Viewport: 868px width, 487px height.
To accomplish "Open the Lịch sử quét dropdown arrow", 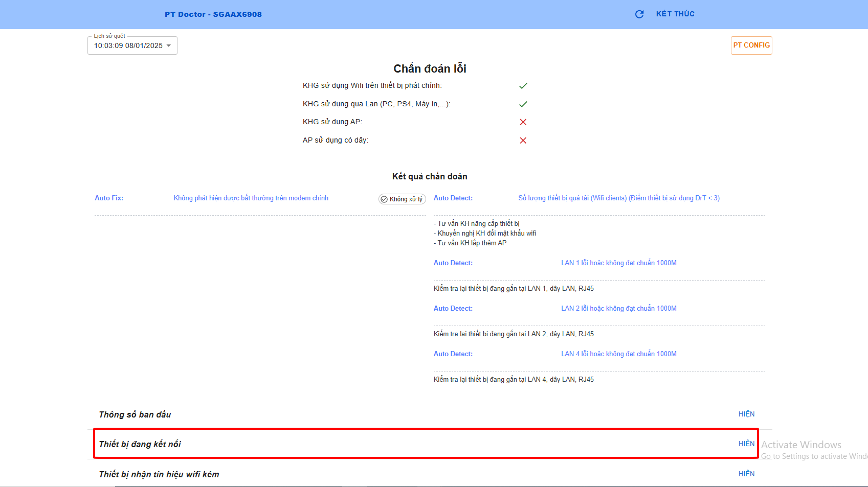I will pyautogui.click(x=169, y=45).
